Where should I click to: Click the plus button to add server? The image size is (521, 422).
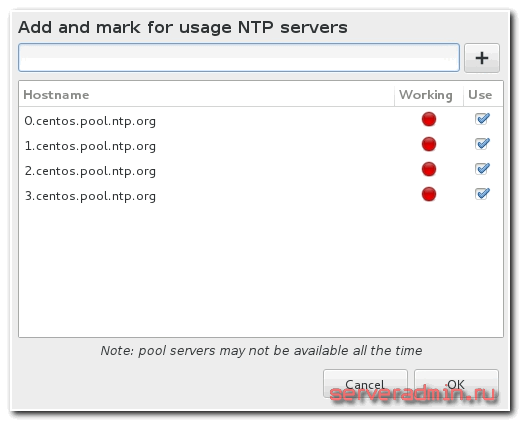click(x=482, y=58)
